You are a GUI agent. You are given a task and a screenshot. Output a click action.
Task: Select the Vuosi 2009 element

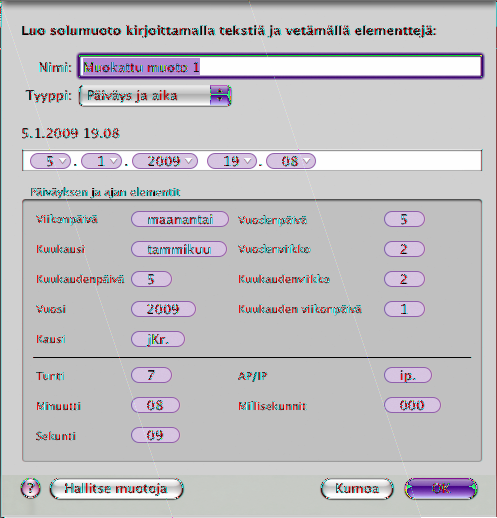click(x=163, y=309)
